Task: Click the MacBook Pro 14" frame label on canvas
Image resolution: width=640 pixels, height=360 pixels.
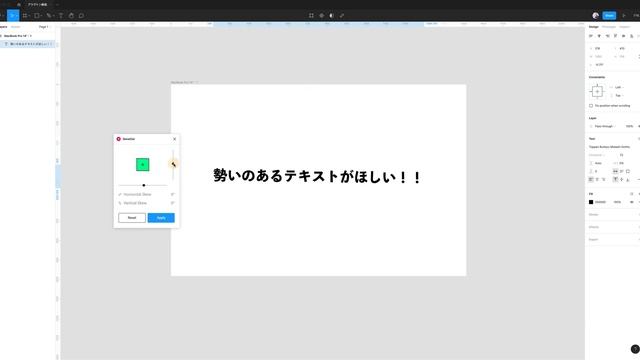Action: (x=183, y=82)
